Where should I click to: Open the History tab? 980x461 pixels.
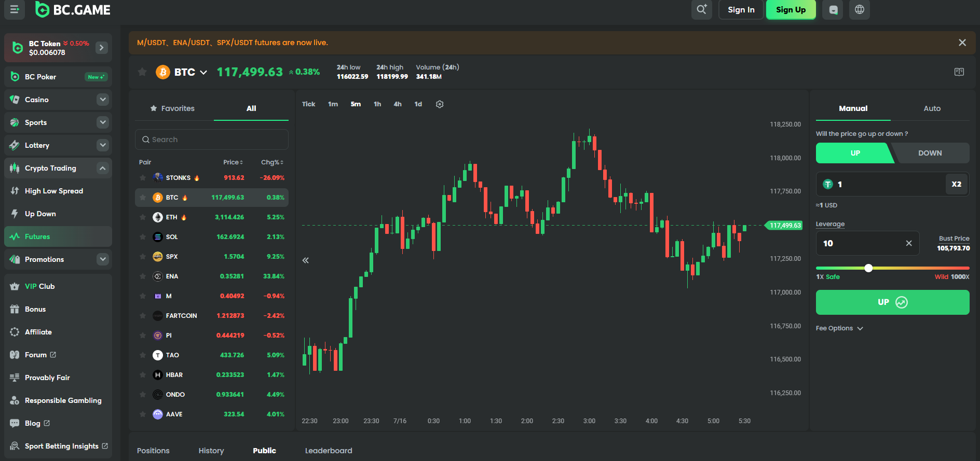click(x=211, y=451)
